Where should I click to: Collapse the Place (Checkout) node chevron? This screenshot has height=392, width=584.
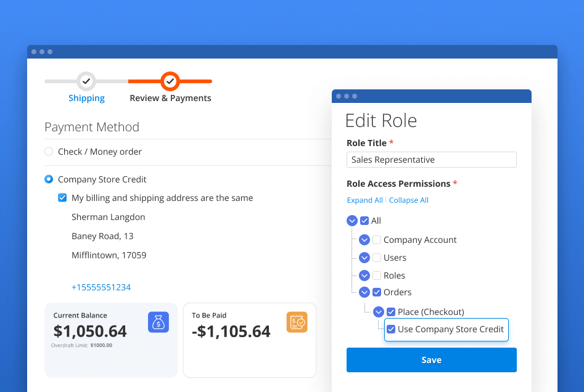tap(379, 312)
